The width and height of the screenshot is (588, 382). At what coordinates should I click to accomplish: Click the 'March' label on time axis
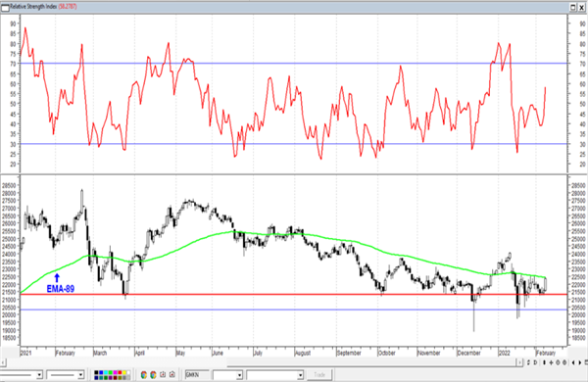point(100,354)
